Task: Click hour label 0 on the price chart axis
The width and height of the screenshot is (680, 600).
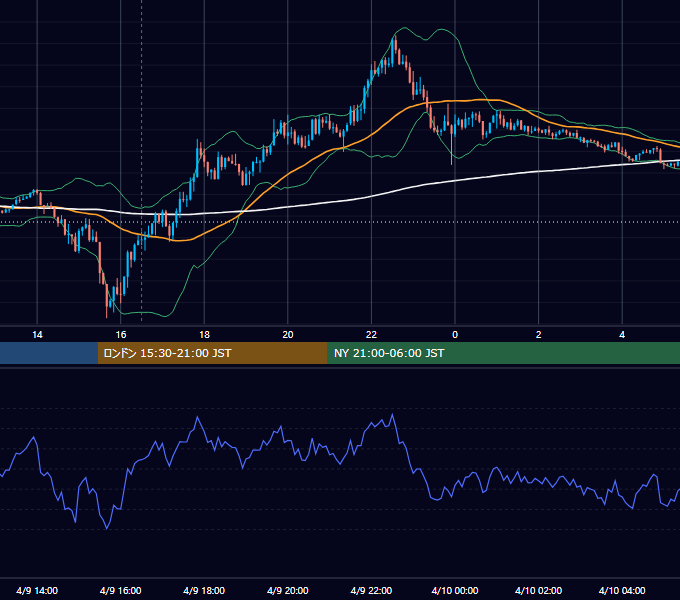Action: coord(455,335)
